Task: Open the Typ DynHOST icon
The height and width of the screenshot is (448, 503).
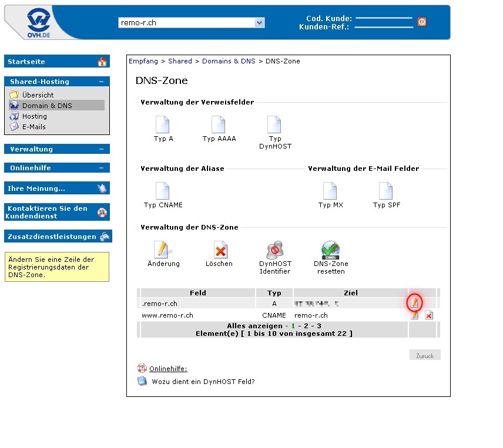Action: 274,124
